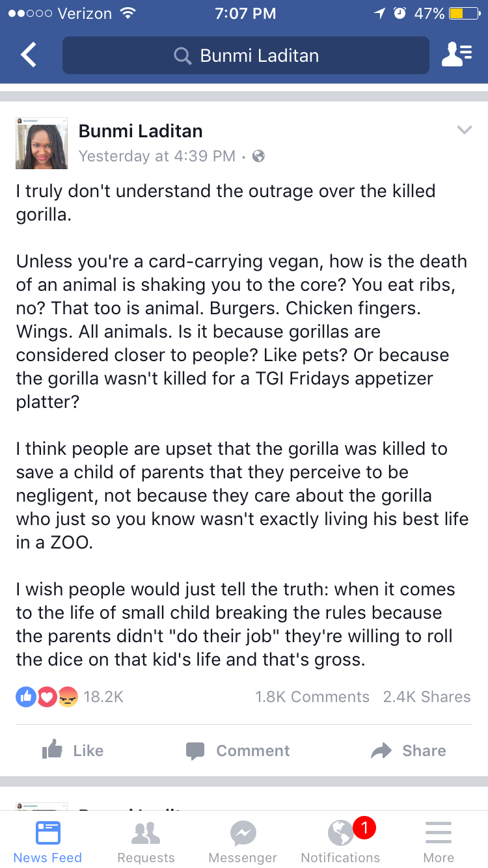Image resolution: width=488 pixels, height=868 pixels.
Task: Expand post options chevron
Action: (x=464, y=130)
